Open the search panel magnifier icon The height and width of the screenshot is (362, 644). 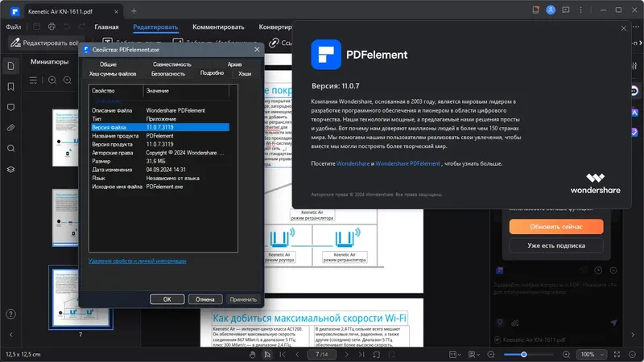pos(11,149)
